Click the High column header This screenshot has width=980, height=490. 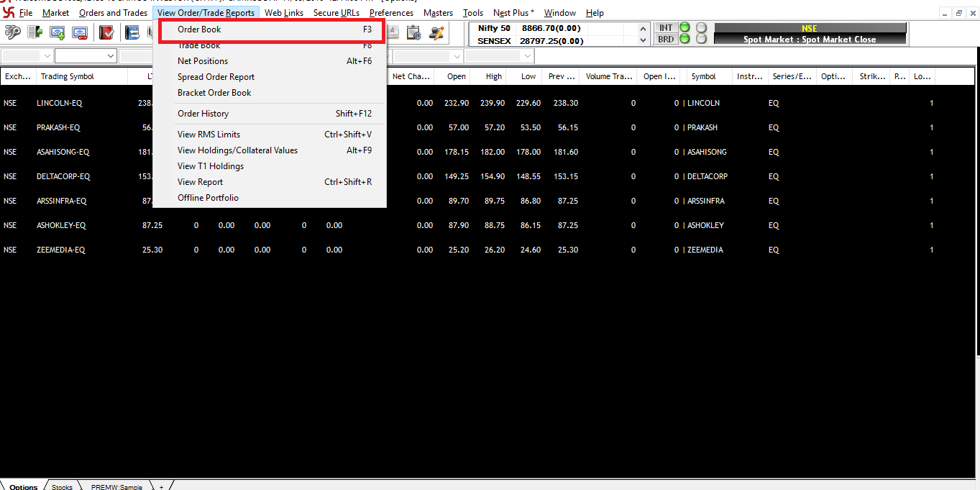click(489, 76)
